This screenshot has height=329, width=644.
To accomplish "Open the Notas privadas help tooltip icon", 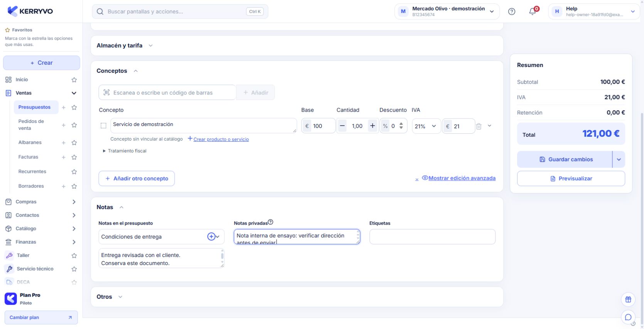I will (270, 222).
